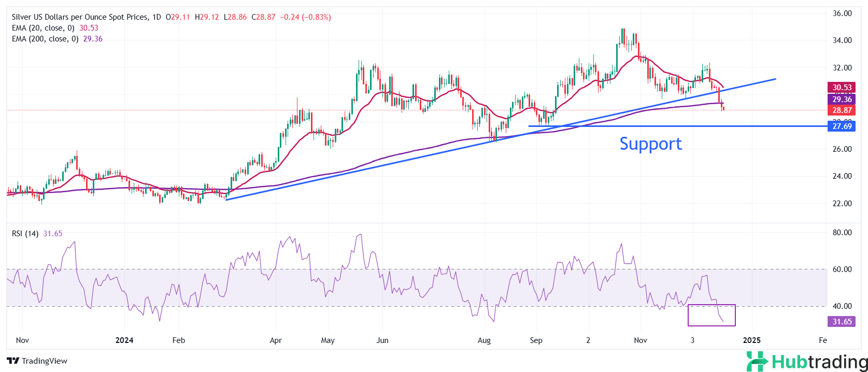Click the crimson 30.53 EMA price tag
The image size is (868, 372).
click(842, 88)
